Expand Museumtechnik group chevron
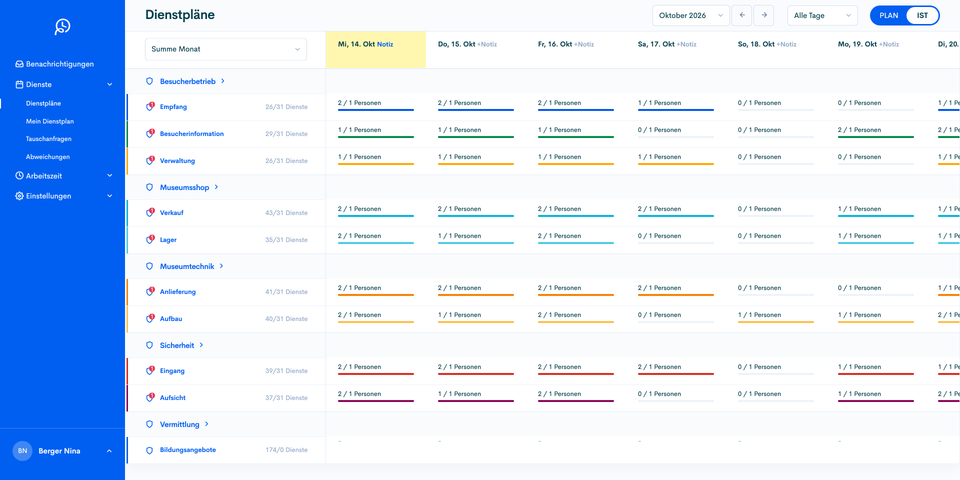The image size is (960, 480). click(222, 266)
